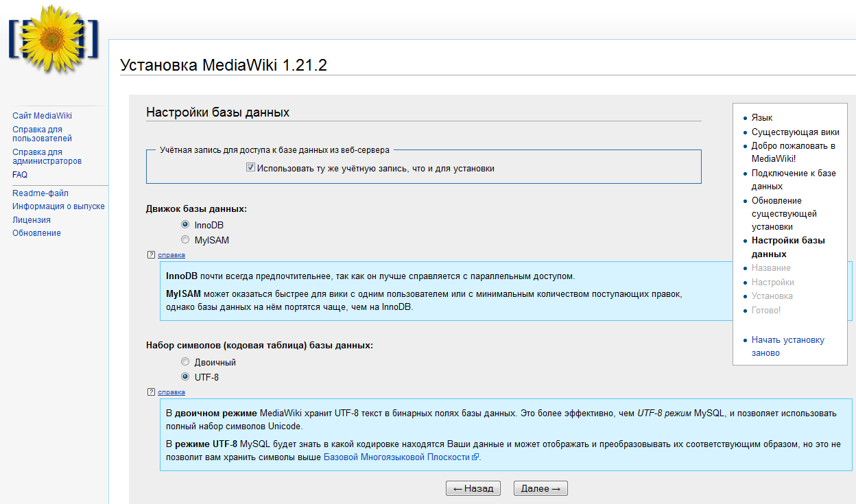Click the MediaWiki sunflower logo
Screen dimensions: 856x504
[x=53, y=39]
